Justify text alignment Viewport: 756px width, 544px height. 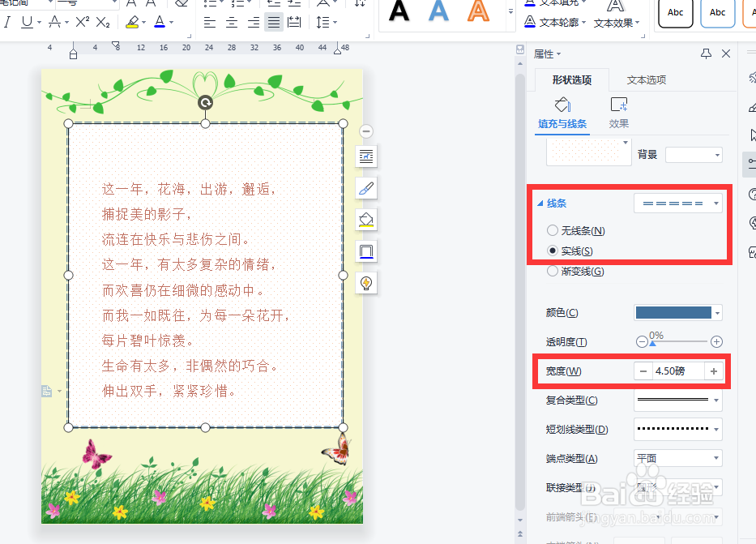(274, 22)
